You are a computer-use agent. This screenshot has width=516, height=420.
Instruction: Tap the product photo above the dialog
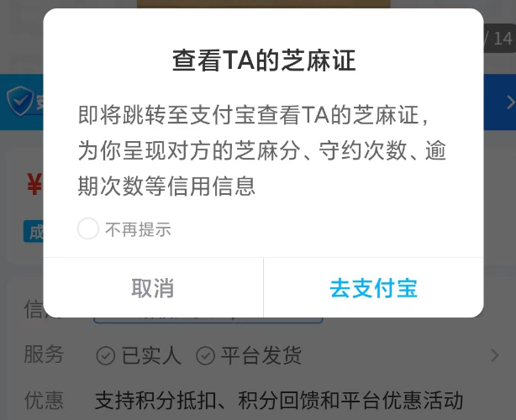264,4
